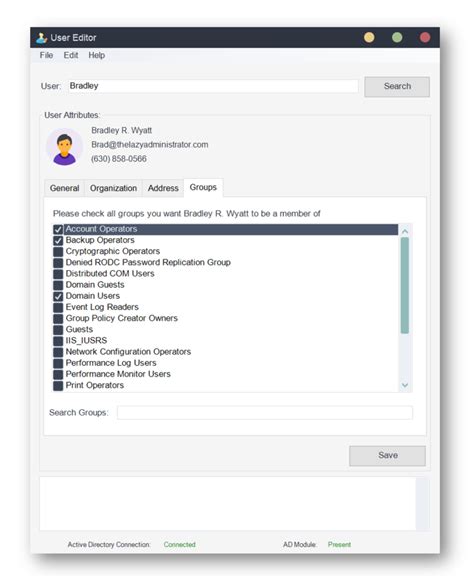The width and height of the screenshot is (474, 578).
Task: Click the red close circle
Action: [425, 38]
